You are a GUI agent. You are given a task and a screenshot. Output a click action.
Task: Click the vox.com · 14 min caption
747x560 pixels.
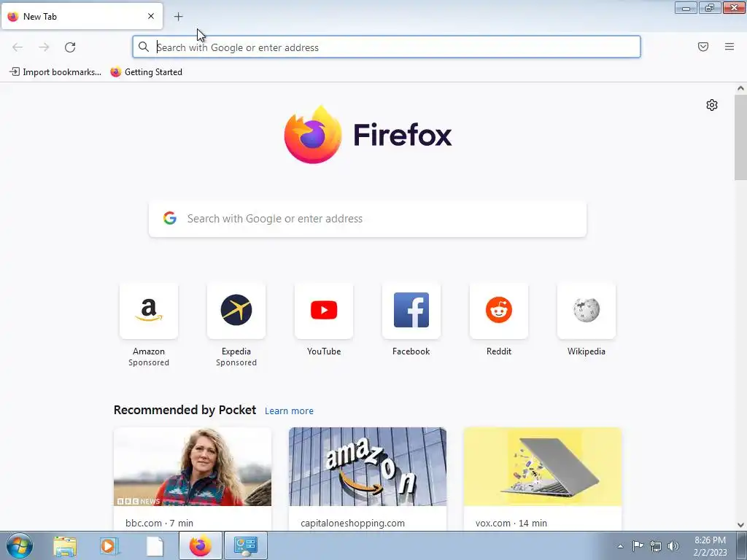click(x=511, y=523)
